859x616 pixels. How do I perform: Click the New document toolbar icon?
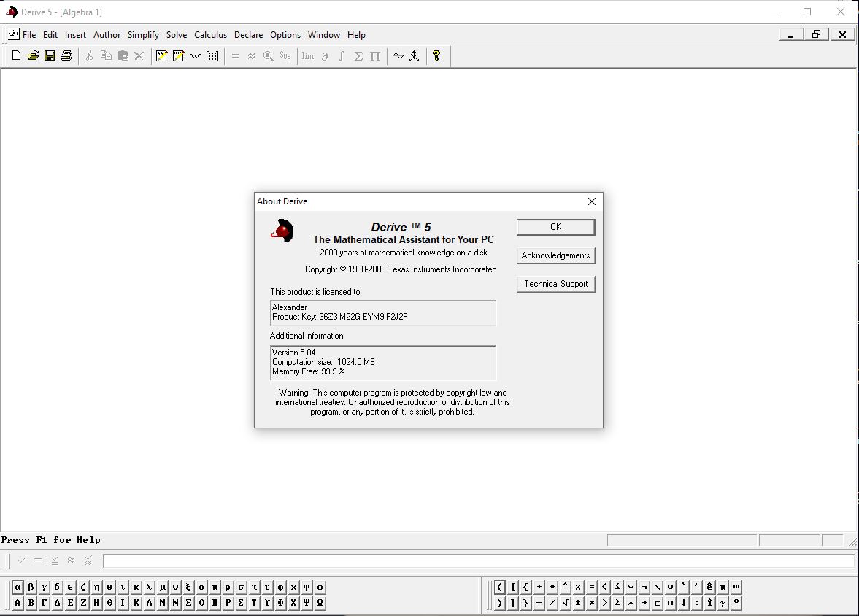click(16, 56)
